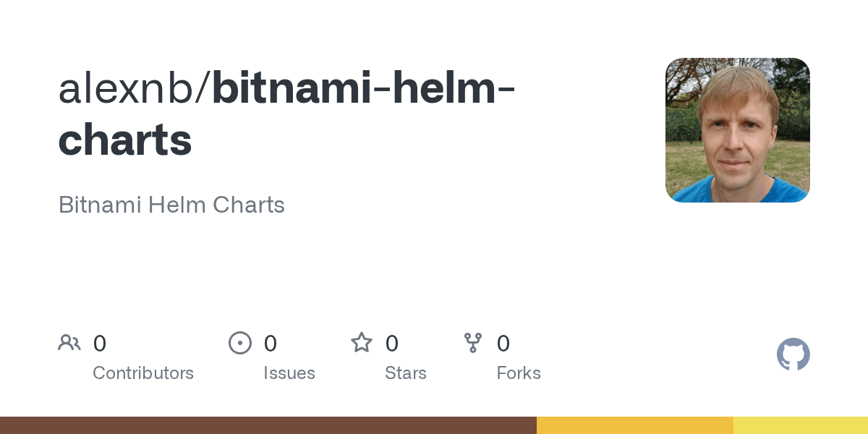This screenshot has height=434, width=868.
Task: Click the Contributors label
Action: point(143,373)
